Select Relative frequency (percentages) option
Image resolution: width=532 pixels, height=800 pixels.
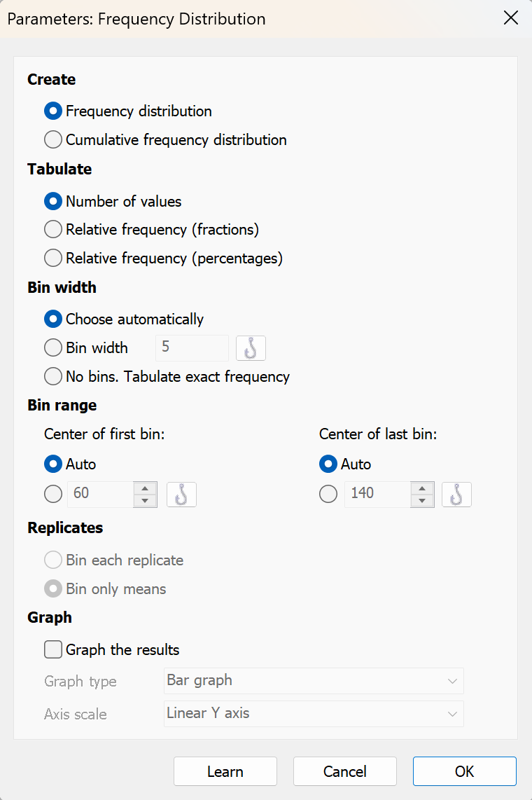53,258
